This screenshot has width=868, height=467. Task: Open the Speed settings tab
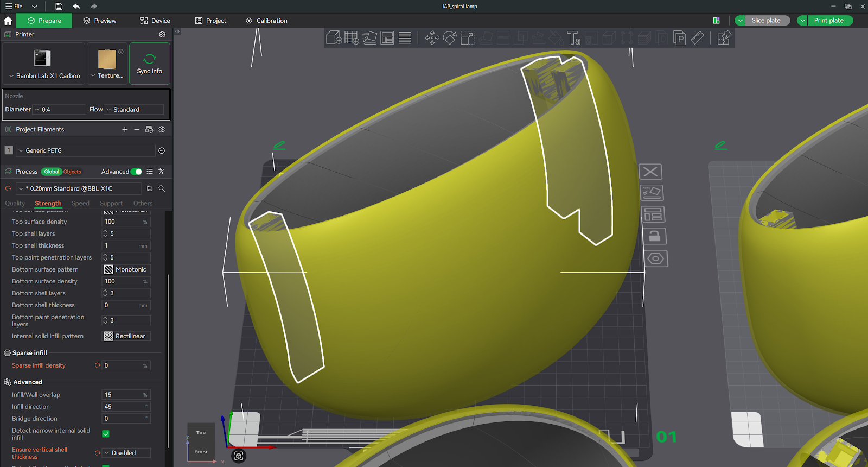tap(80, 204)
